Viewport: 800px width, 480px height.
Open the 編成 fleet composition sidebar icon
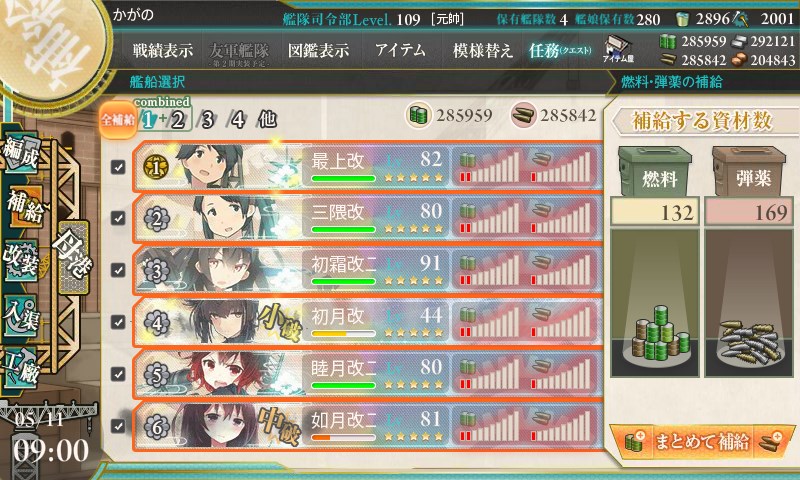click(x=21, y=154)
